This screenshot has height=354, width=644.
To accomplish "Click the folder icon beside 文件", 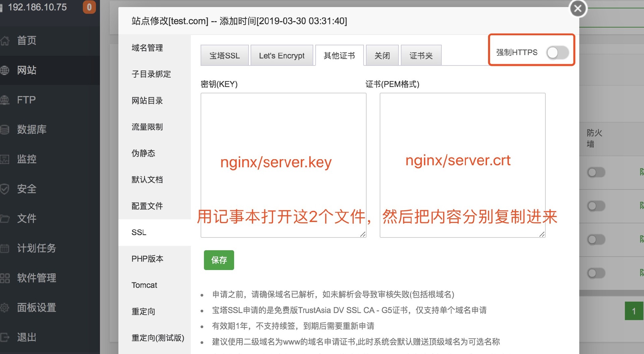I will point(5,218).
